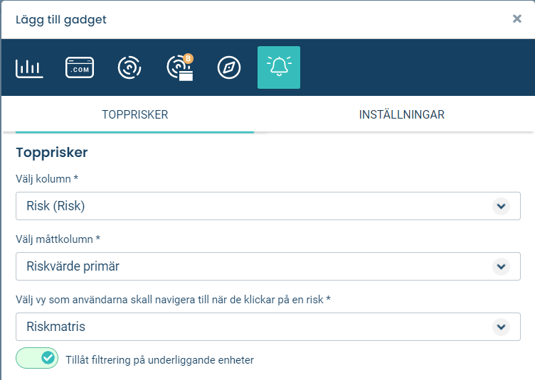The image size is (535, 380).
Task: Click the Tillåt filtrering på underliggande enheter label
Action: click(160, 360)
